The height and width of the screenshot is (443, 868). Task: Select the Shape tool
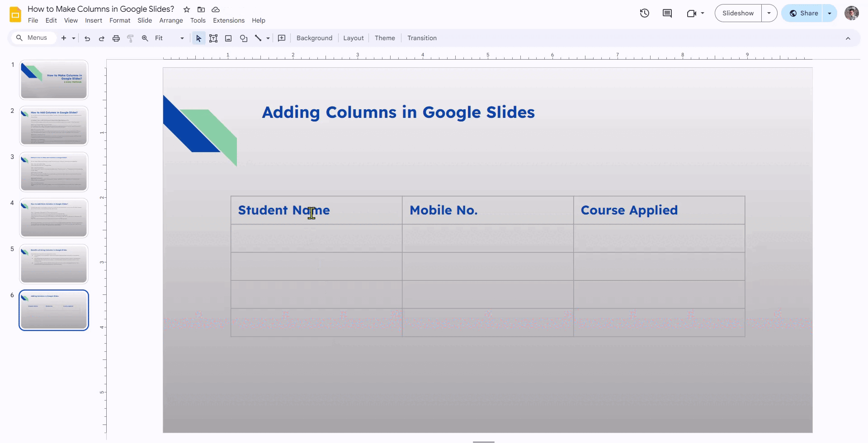[x=244, y=38]
